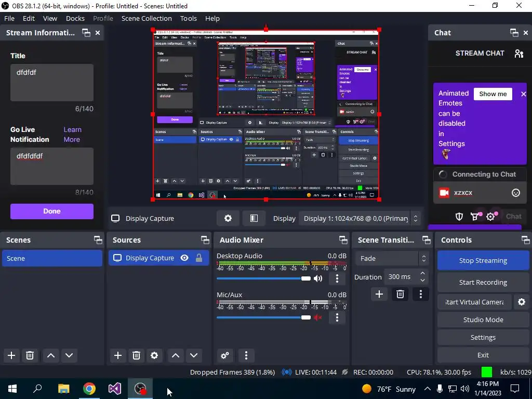Viewport: 532px width, 399px height.
Task: Open the chat community users icon
Action: coord(519,54)
